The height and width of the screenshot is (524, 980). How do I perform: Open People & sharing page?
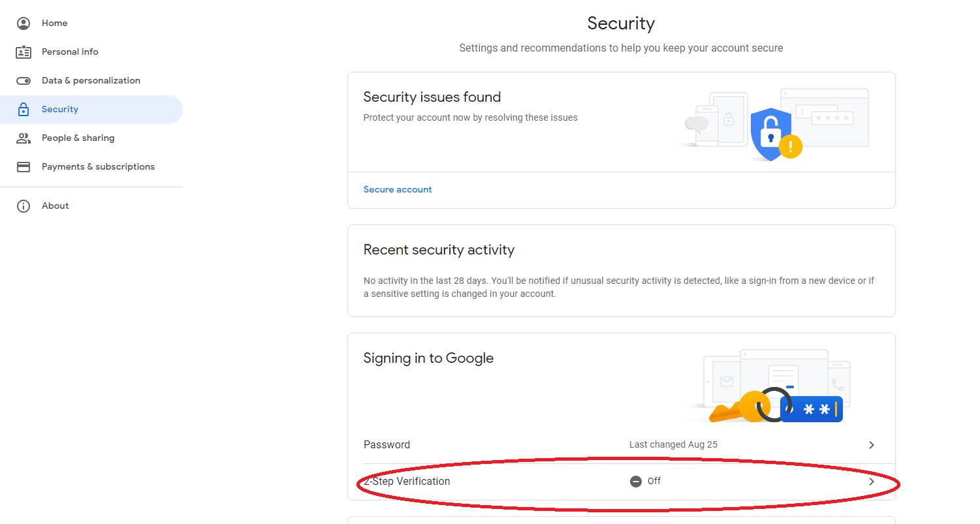tap(78, 138)
